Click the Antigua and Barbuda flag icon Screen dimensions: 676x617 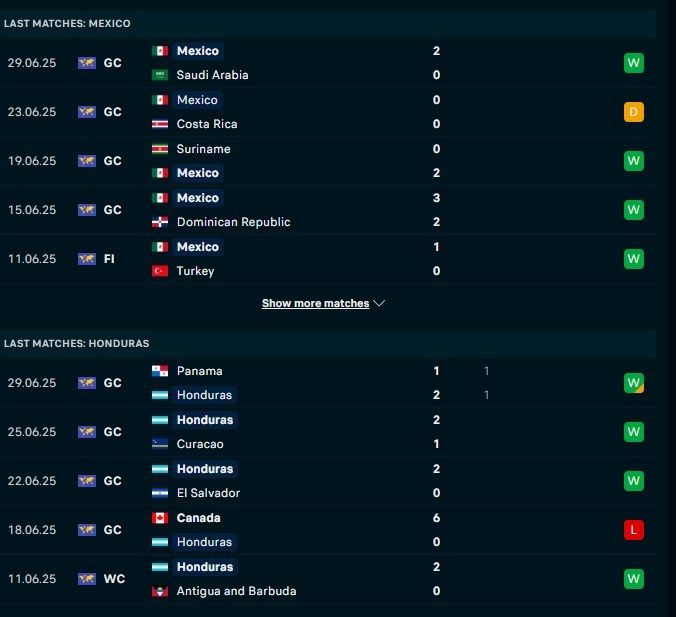tap(160, 591)
